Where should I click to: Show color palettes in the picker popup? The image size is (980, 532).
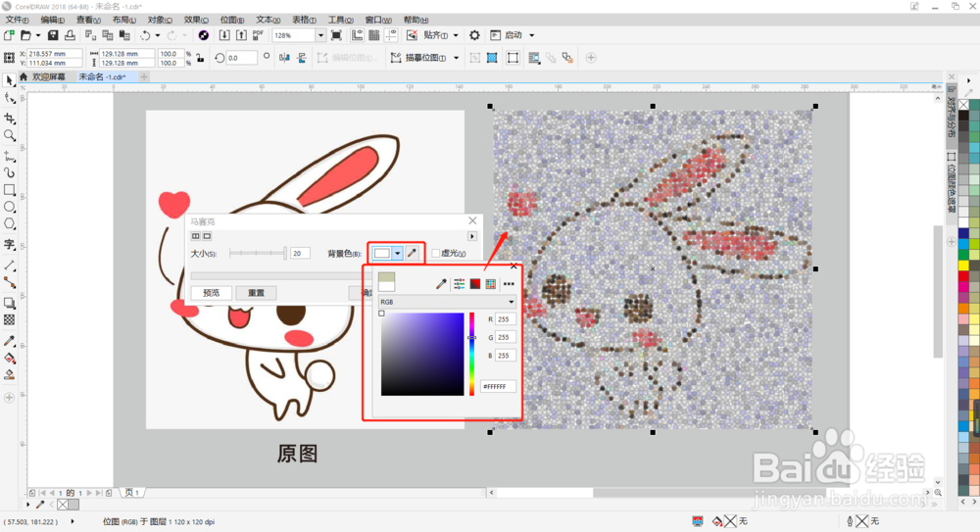491,284
